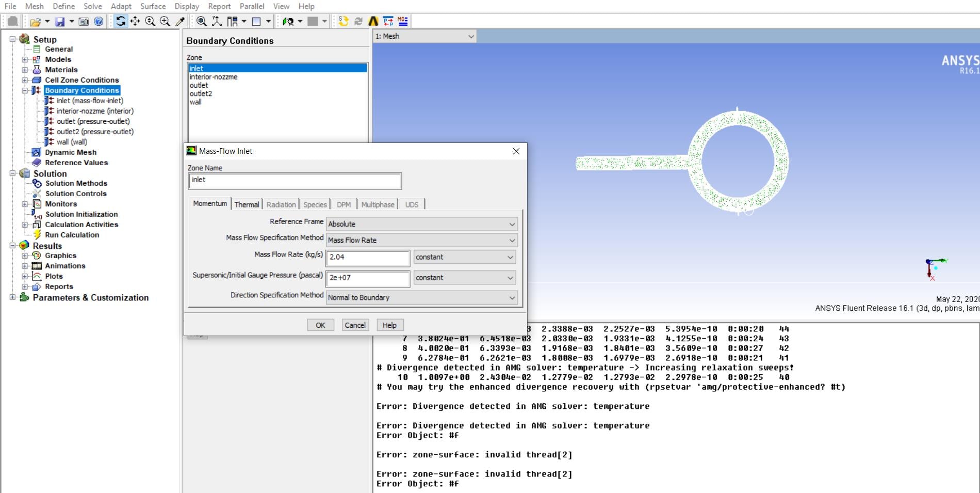Click the Mass Flow Rate value field
980x493 pixels.
pos(368,258)
